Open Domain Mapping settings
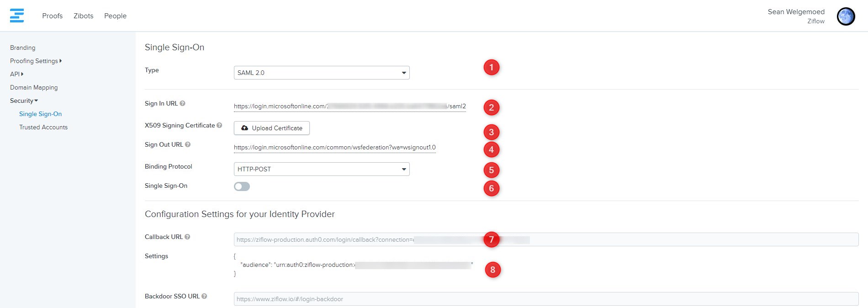Screen dimensions: 868x308 click(x=34, y=87)
